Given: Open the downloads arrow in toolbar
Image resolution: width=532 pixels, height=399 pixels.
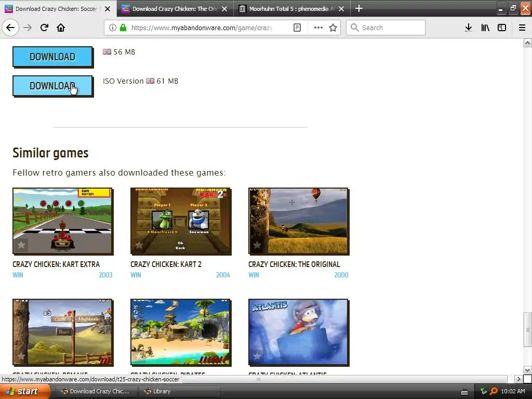Looking at the screenshot, I should (468, 28).
